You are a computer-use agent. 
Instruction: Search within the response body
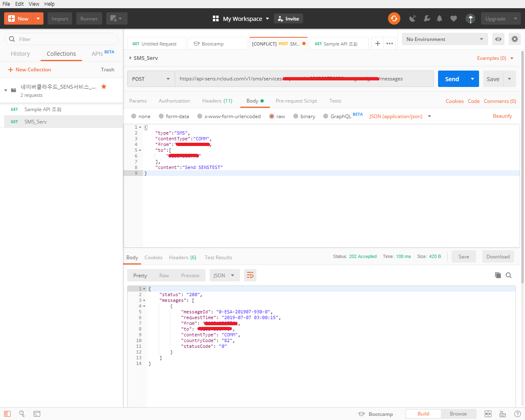[x=509, y=275]
